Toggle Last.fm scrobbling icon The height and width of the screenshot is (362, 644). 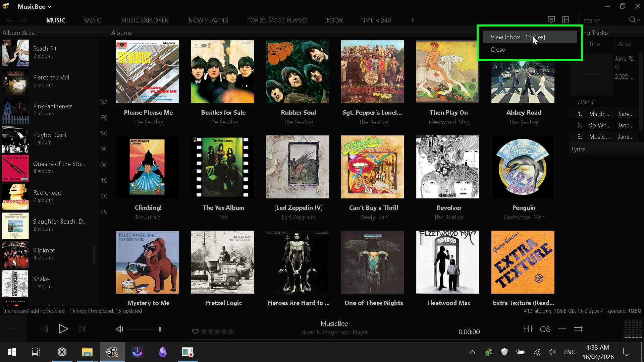point(545,329)
